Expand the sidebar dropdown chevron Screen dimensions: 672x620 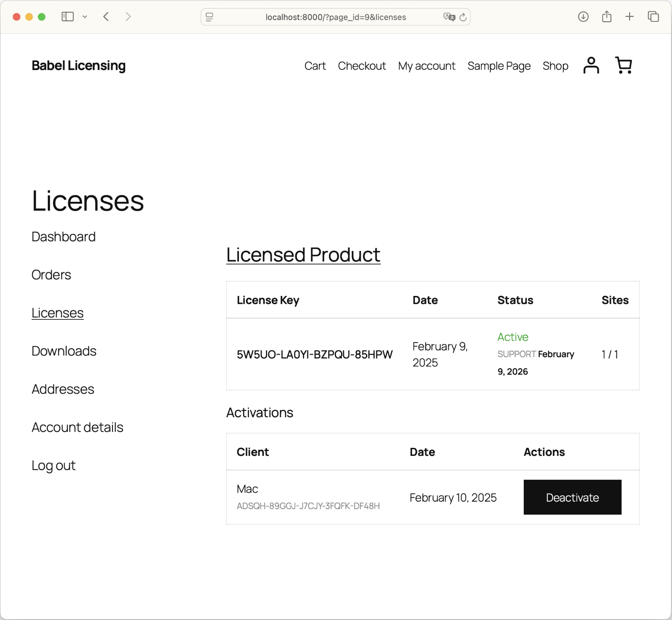pos(85,17)
